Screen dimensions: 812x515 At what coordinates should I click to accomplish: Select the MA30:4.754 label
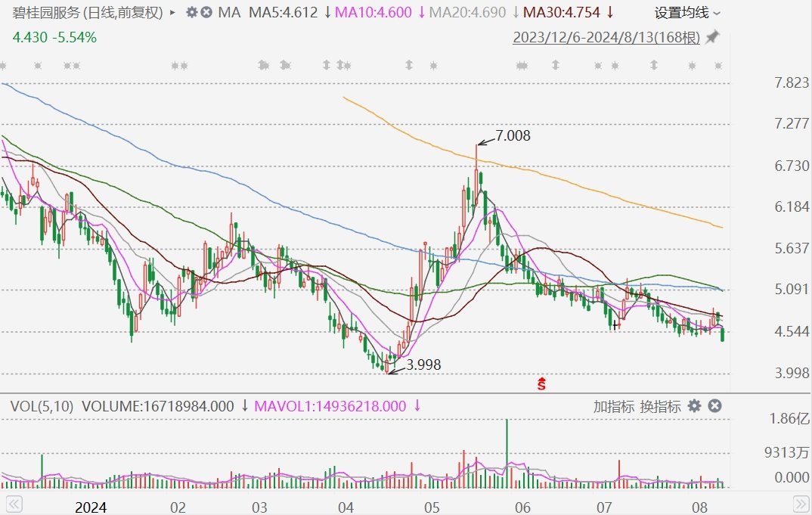[x=562, y=12]
